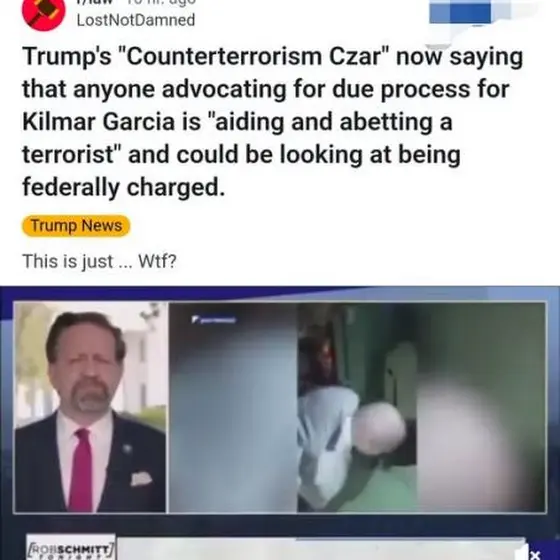
Task: Tap the small network watermark in the video
Action: point(214,319)
